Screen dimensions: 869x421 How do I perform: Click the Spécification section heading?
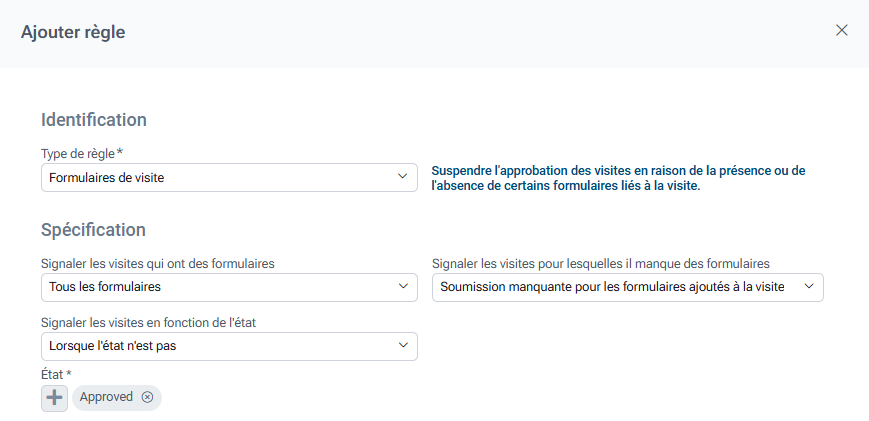[x=93, y=230]
